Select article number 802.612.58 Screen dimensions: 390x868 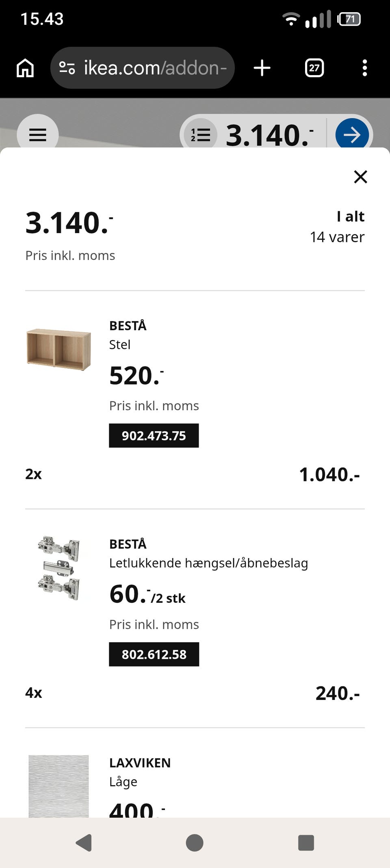pos(154,654)
